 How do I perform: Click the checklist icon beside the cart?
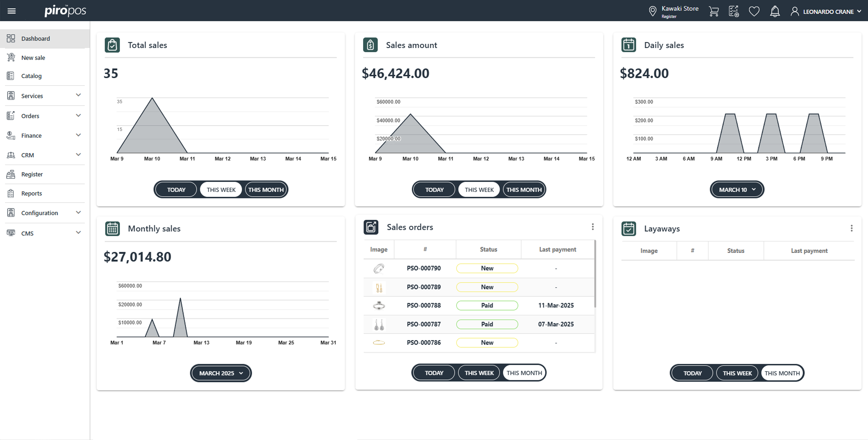coord(734,11)
